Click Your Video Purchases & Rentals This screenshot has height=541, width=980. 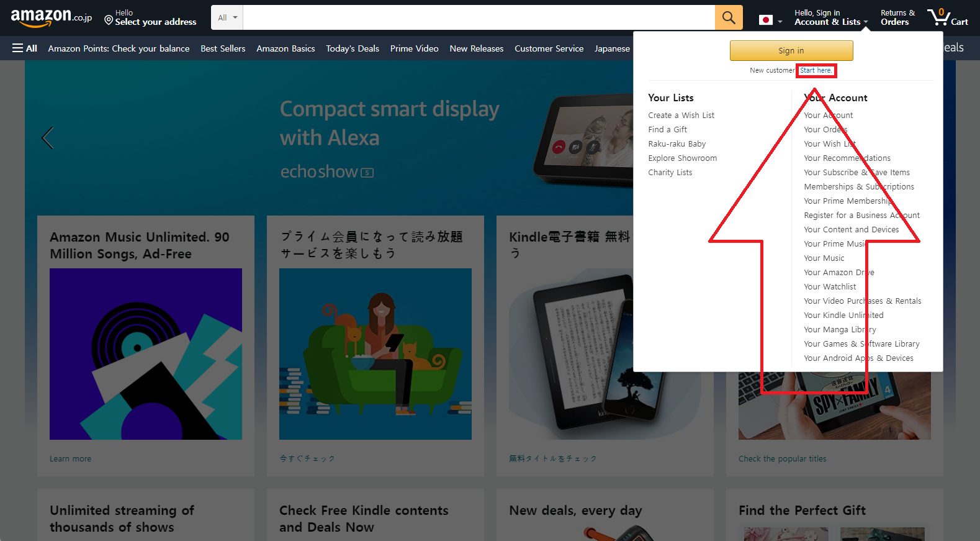[862, 301]
